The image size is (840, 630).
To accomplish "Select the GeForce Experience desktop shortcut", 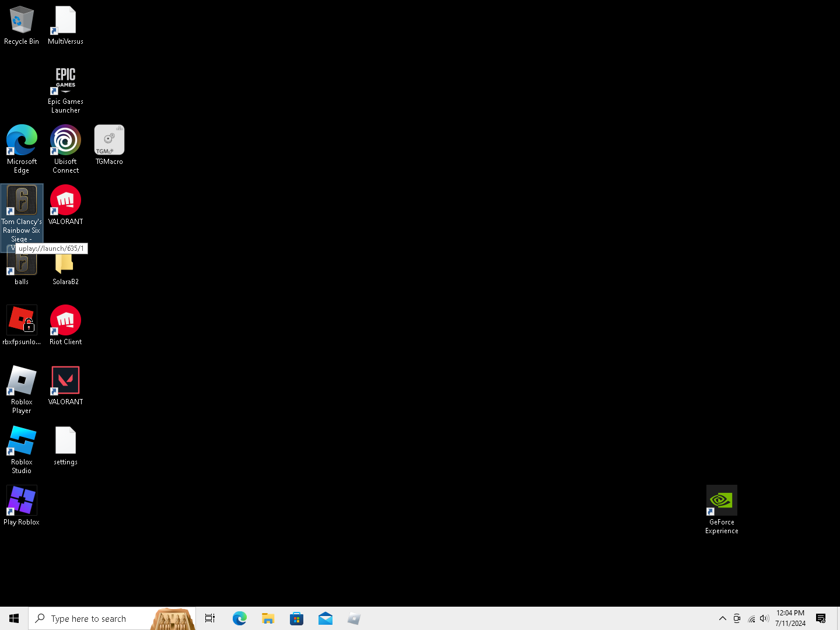I will click(722, 510).
